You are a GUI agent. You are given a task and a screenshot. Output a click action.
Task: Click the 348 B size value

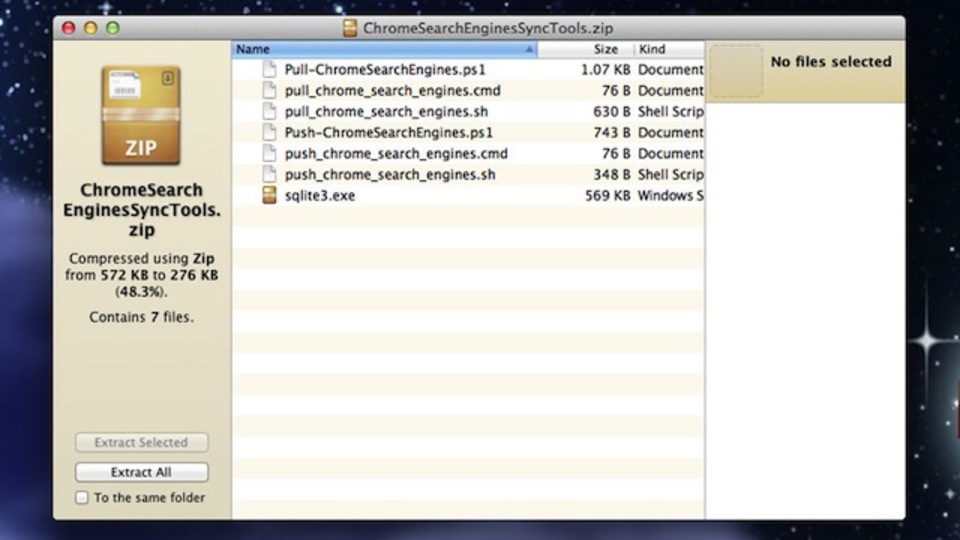coord(612,174)
